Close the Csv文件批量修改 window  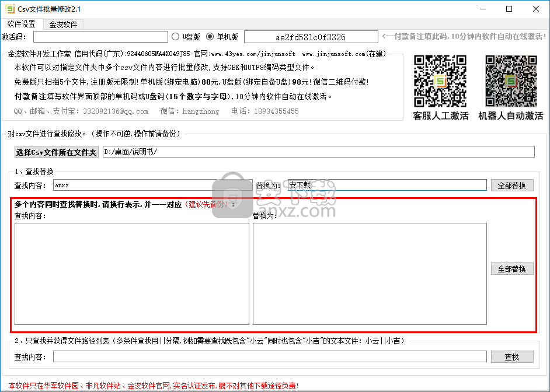(536, 9)
